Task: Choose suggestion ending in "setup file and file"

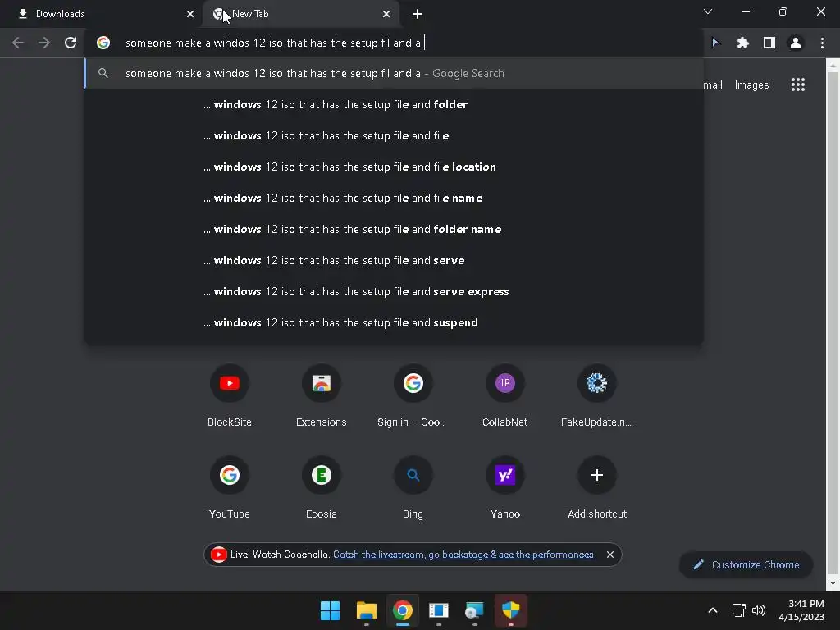Action: pyautogui.click(x=394, y=135)
